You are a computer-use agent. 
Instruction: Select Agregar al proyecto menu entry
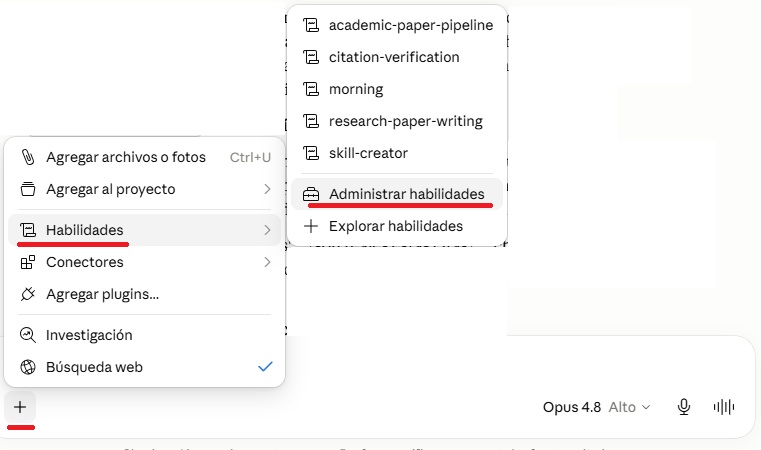(145, 189)
